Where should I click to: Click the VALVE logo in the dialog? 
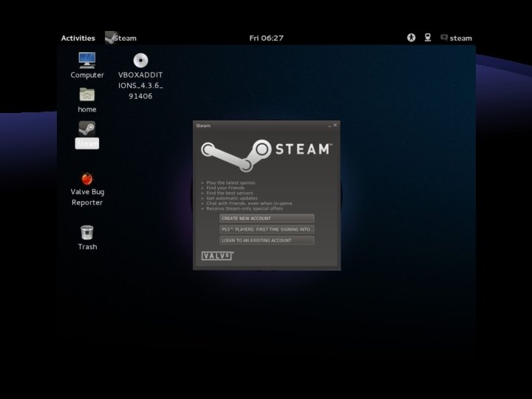point(217,256)
